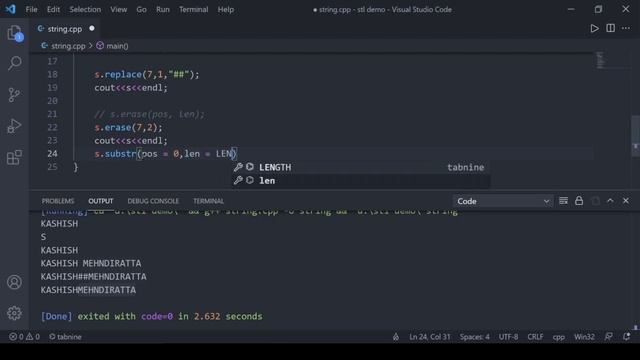
Task: Open the Manage settings gear
Action: click(x=14, y=313)
